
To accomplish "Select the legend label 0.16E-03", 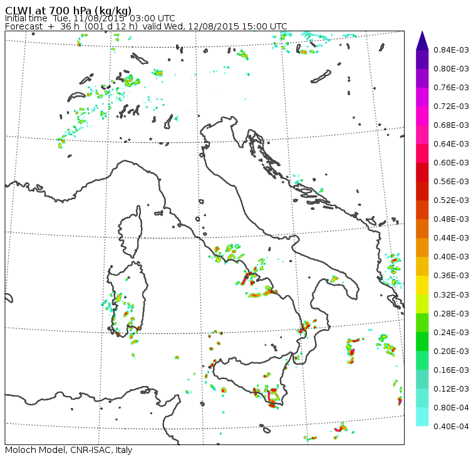I will coord(451,370).
